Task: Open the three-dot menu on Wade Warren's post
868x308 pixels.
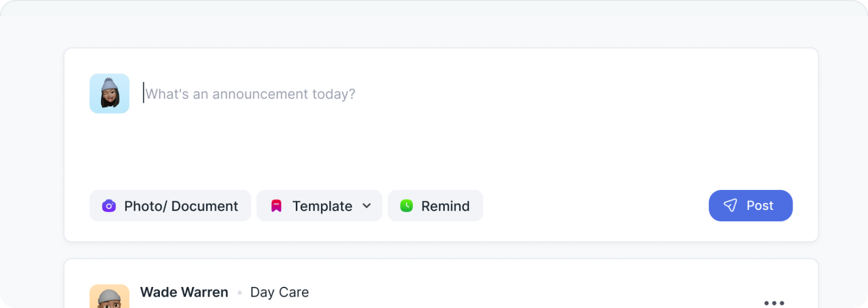Action: (x=774, y=303)
